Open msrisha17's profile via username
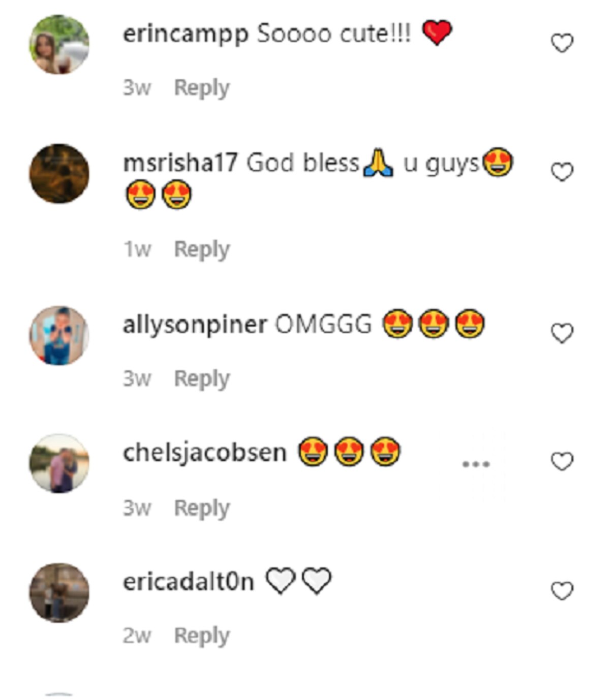 pos(180,164)
